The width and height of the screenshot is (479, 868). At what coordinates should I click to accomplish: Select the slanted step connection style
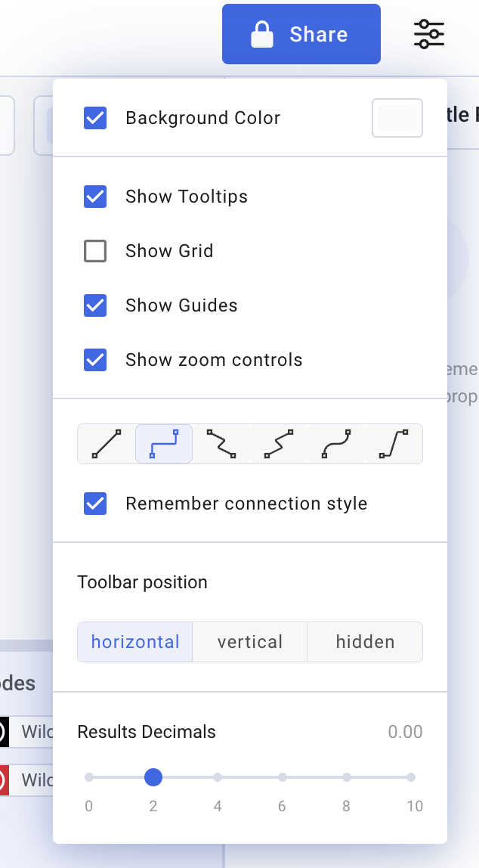[394, 444]
